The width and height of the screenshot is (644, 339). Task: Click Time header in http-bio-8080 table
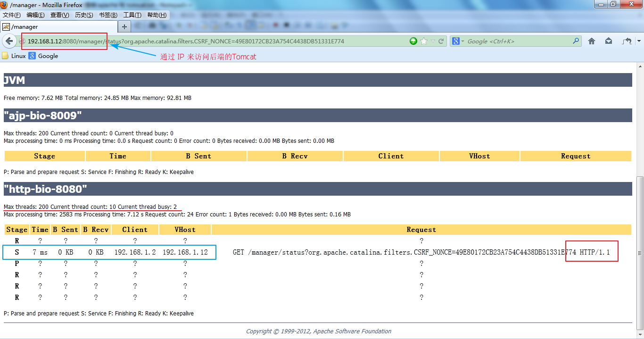point(40,230)
